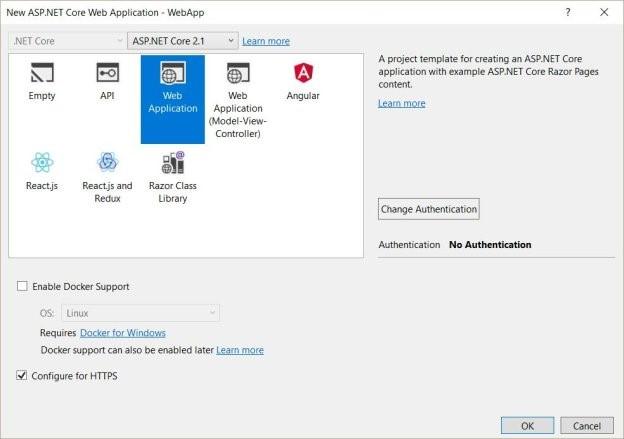The width and height of the screenshot is (624, 439).
Task: Click the No Authentication text
Action: tap(490, 245)
